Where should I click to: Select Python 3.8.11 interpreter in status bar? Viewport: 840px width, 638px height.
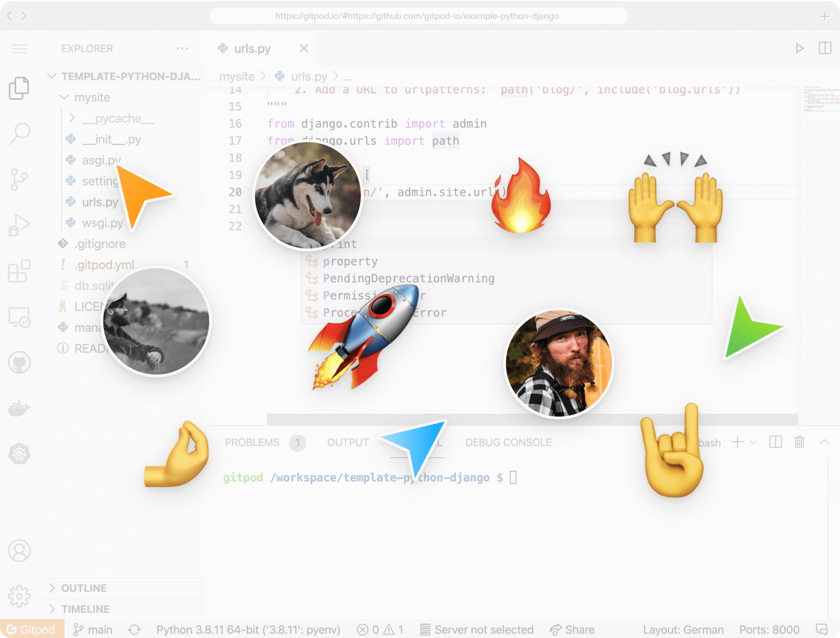click(248, 630)
